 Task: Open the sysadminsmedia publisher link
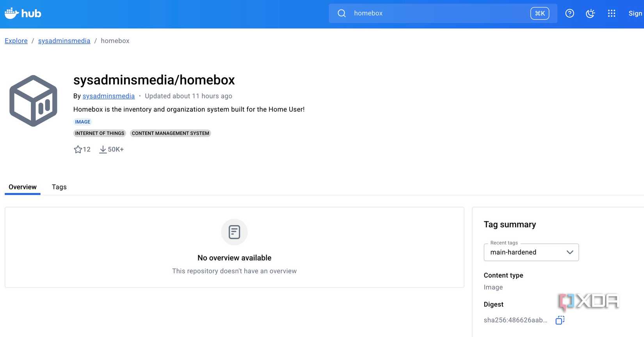[x=109, y=96]
